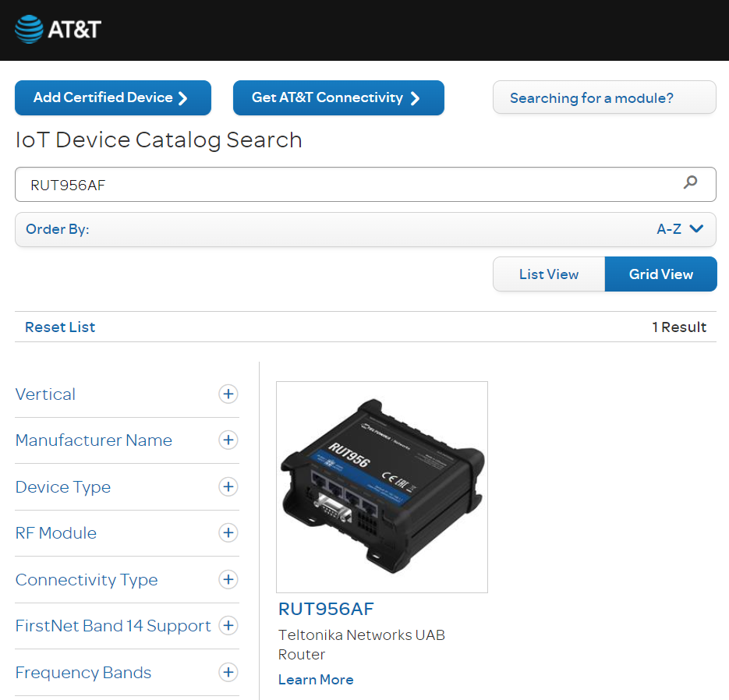Click the search magnifier icon

coord(690,183)
